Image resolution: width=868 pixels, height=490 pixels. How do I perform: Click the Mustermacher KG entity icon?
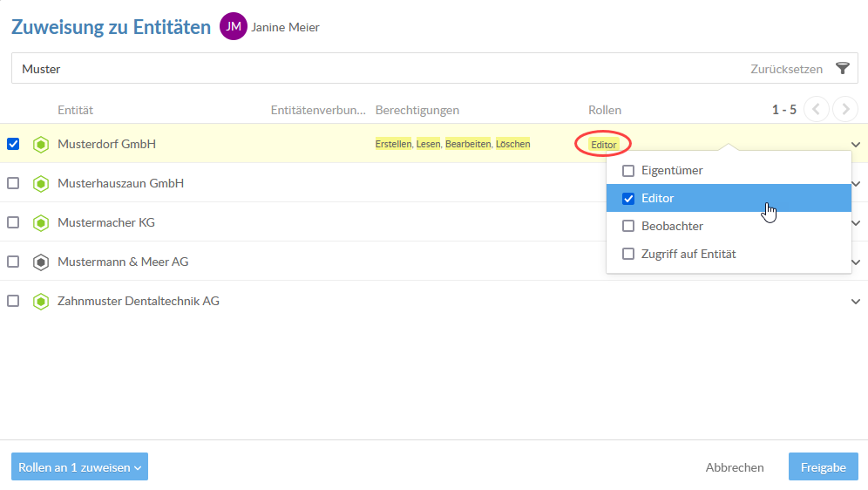coord(41,223)
